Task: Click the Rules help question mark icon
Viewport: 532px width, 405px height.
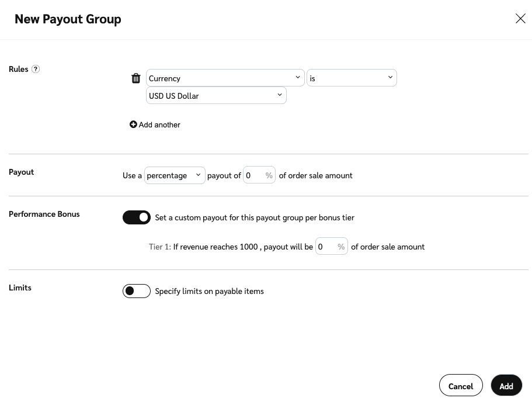Action: 36,69
